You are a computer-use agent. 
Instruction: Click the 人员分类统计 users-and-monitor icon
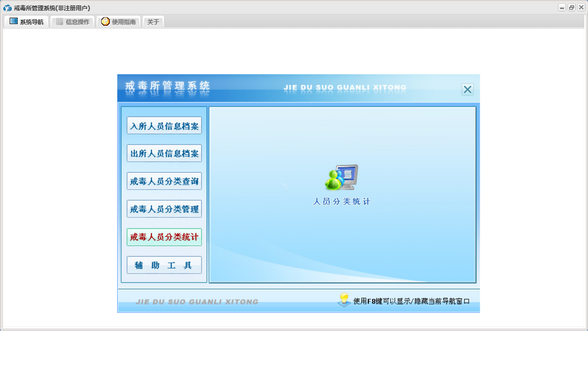click(341, 177)
